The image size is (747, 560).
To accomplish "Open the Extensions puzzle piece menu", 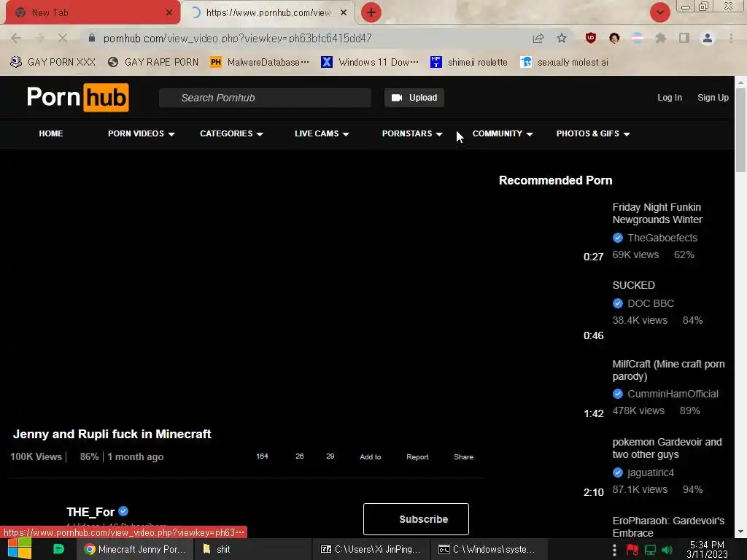I will click(x=661, y=38).
